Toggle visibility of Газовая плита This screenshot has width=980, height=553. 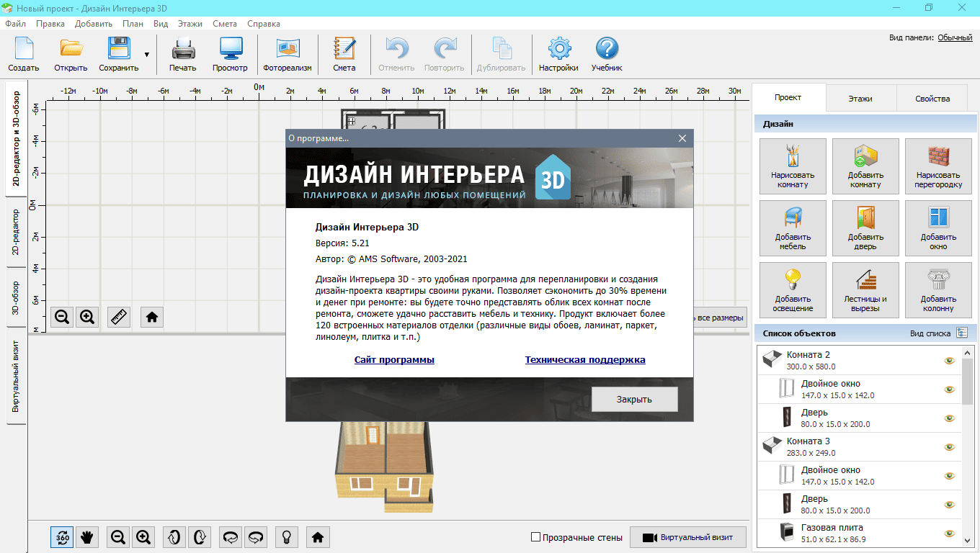click(950, 533)
